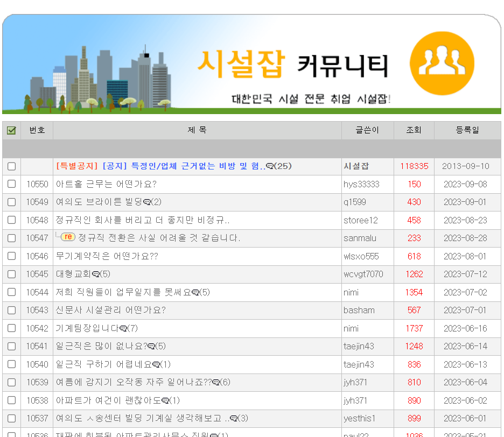
Task: Click the re reply badge on post 10547
Action: [68, 237]
